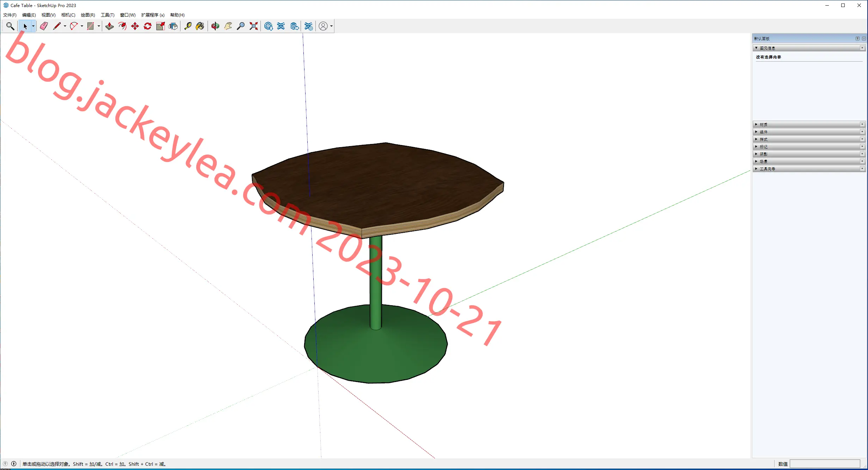Open the 相机(C) menu
This screenshot has height=470, width=868.
pos(68,15)
